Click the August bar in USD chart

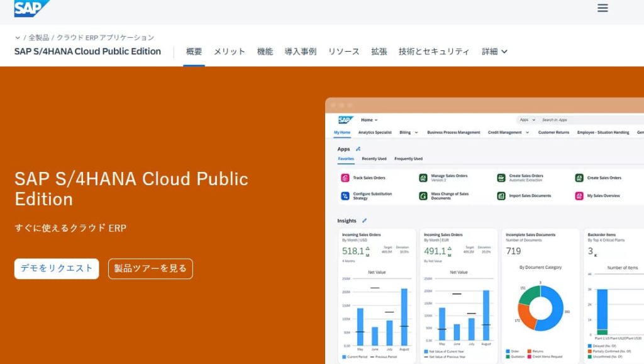[x=404, y=317]
